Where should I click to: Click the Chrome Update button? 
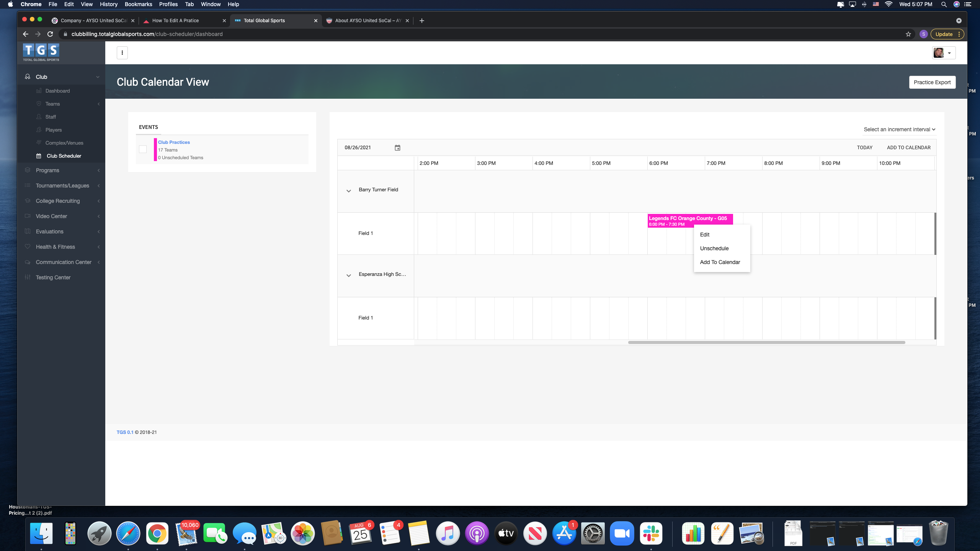coord(947,34)
